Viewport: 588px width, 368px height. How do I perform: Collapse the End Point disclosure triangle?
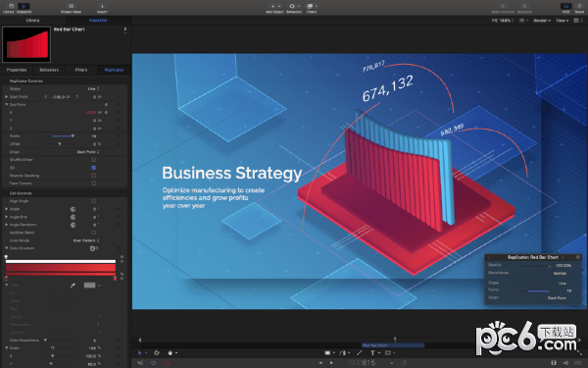tap(7, 104)
